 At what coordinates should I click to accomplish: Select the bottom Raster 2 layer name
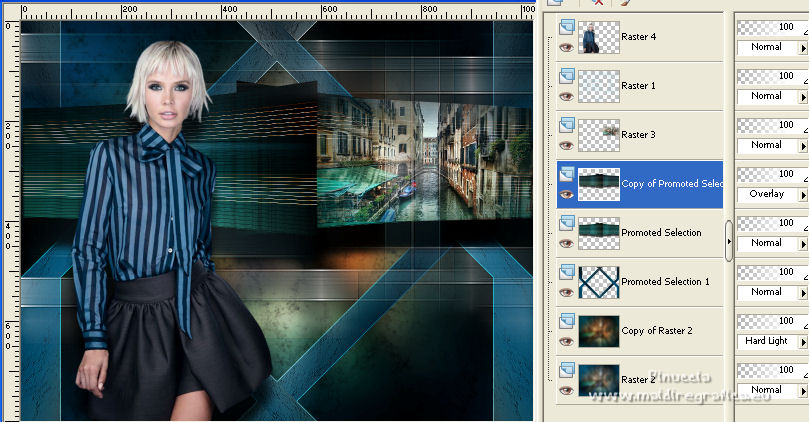[x=638, y=380]
